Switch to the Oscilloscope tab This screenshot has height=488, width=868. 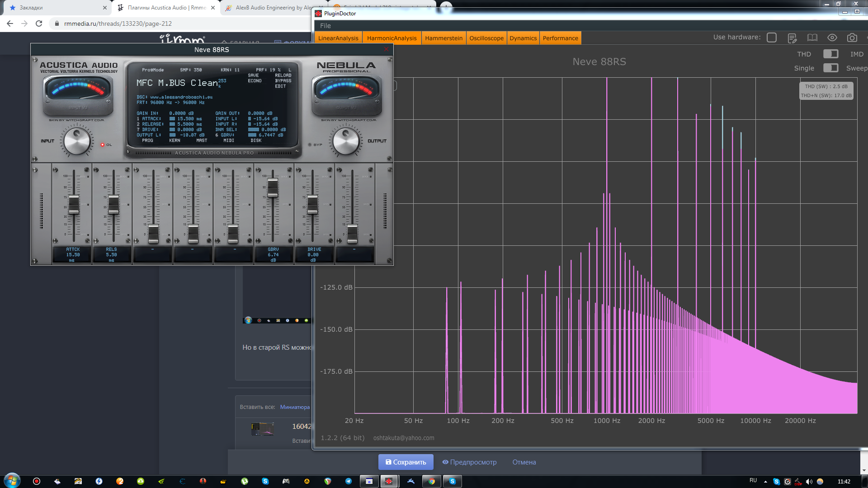point(486,38)
